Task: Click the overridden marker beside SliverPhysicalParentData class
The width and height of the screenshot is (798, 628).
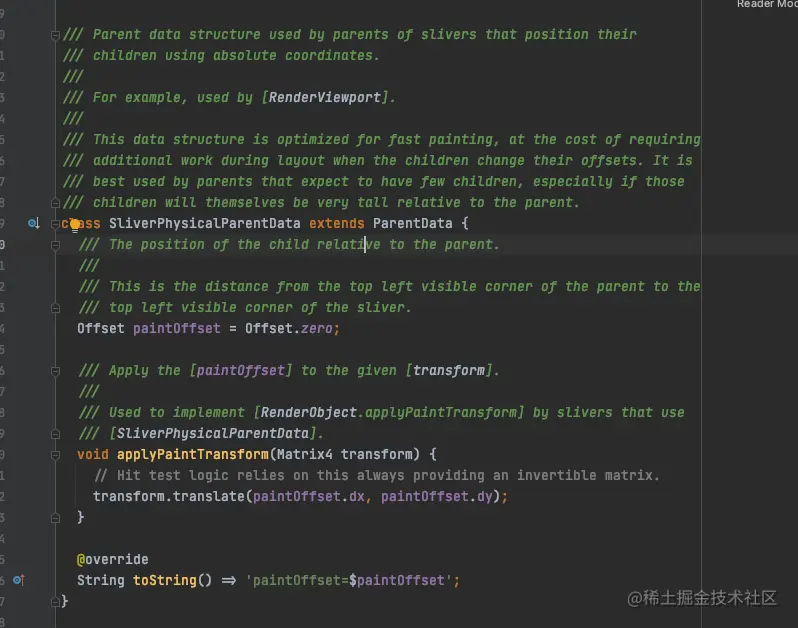Action: [x=34, y=223]
